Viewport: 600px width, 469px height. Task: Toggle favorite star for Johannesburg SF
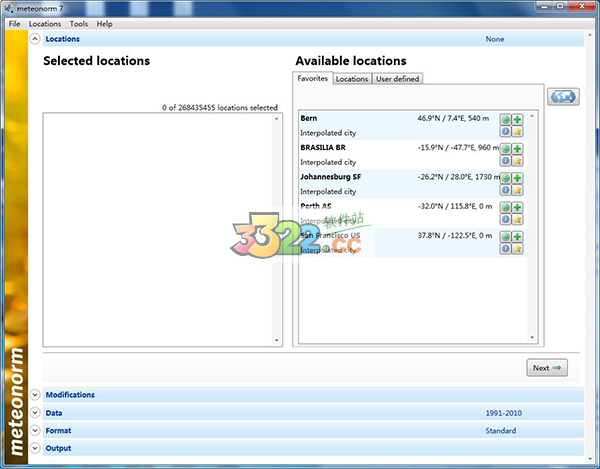(x=517, y=190)
